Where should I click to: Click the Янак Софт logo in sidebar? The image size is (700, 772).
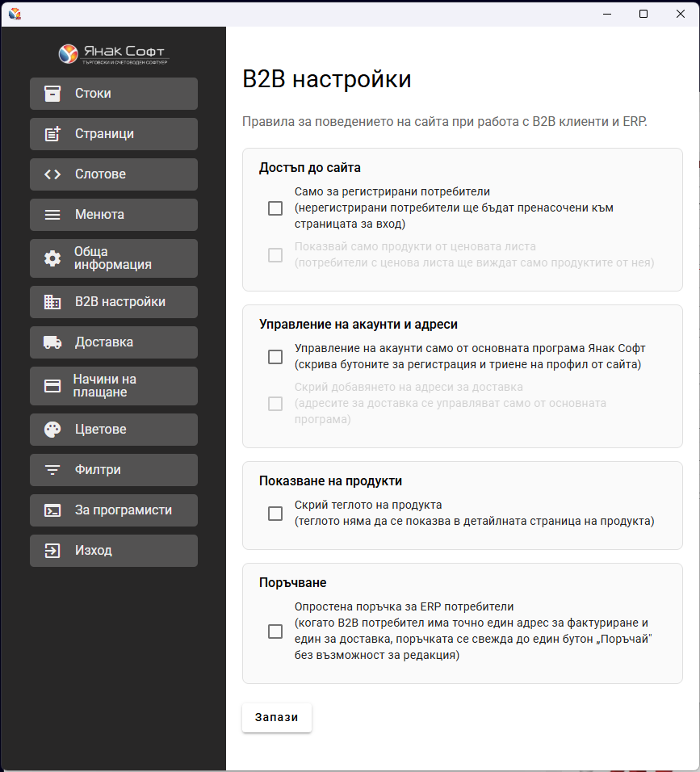point(113,54)
